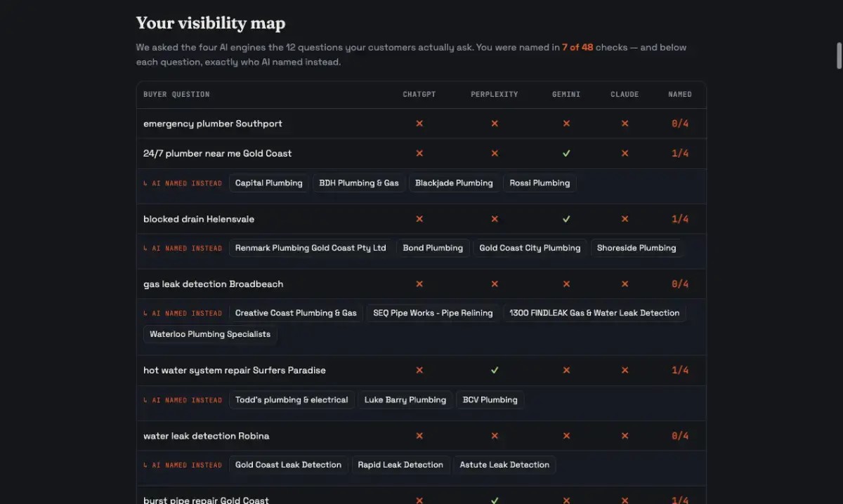Click SEQ Pipe Works - Pipe Relining chip
The image size is (843, 504).
[433, 313]
